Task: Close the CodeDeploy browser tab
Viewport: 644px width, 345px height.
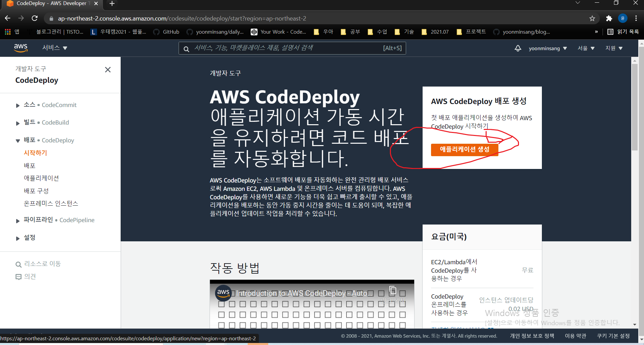Action: coord(96,3)
